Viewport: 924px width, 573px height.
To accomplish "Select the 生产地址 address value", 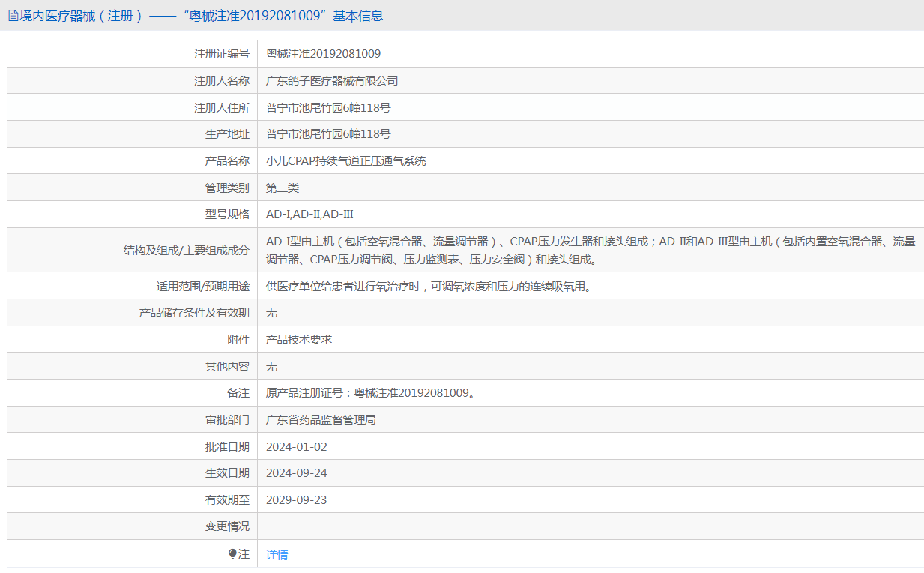I will pos(328,134).
